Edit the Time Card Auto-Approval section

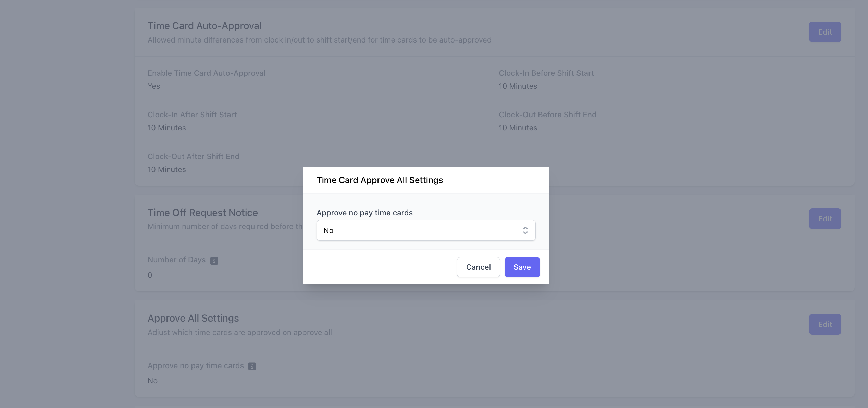825,32
